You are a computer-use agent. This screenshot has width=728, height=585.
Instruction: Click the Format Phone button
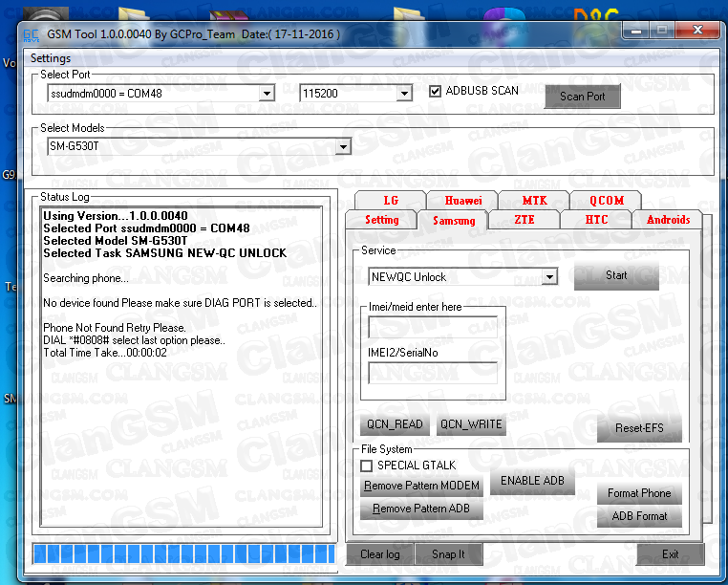(x=639, y=493)
